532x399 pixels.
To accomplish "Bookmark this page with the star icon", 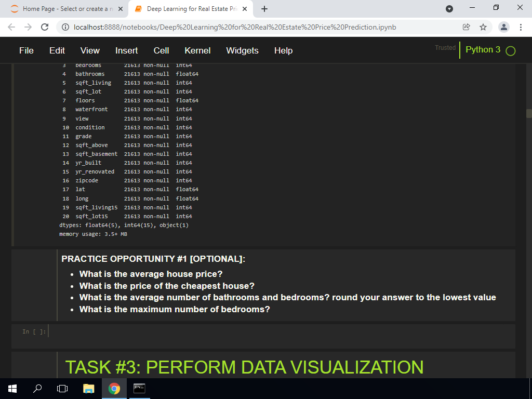I will pyautogui.click(x=483, y=27).
